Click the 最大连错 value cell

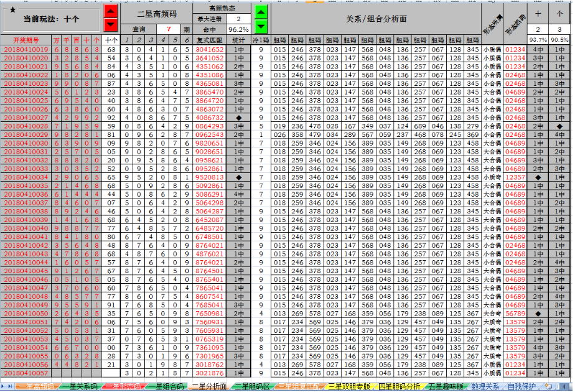coord(238,19)
